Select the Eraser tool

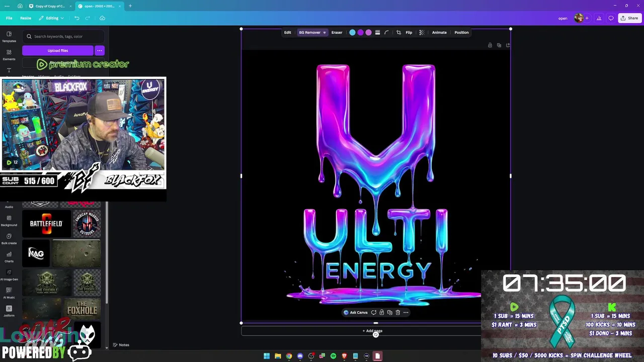337,33
